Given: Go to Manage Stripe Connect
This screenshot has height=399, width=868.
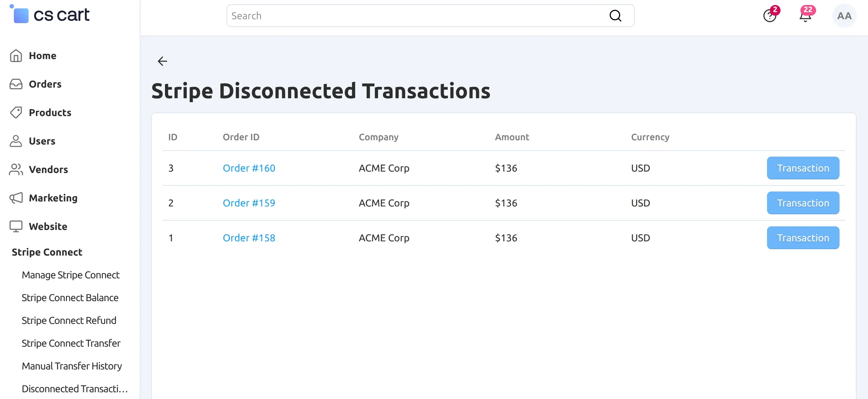Looking at the screenshot, I should coord(70,275).
